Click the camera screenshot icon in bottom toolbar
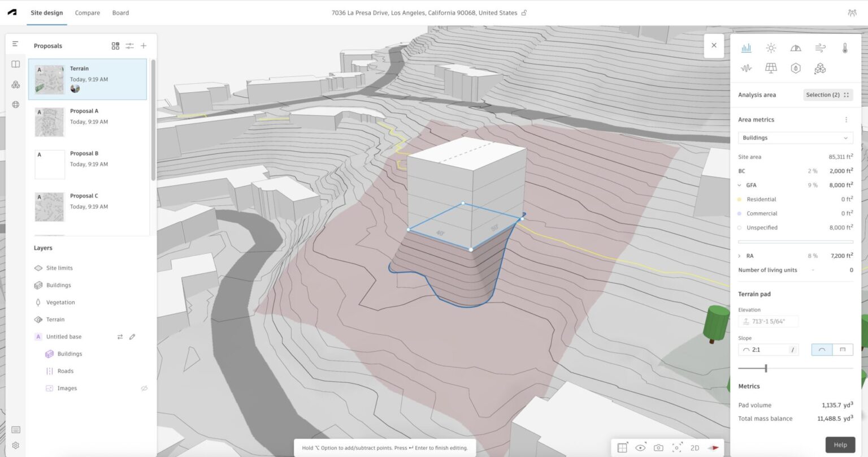The width and height of the screenshot is (868, 457). pos(658,447)
